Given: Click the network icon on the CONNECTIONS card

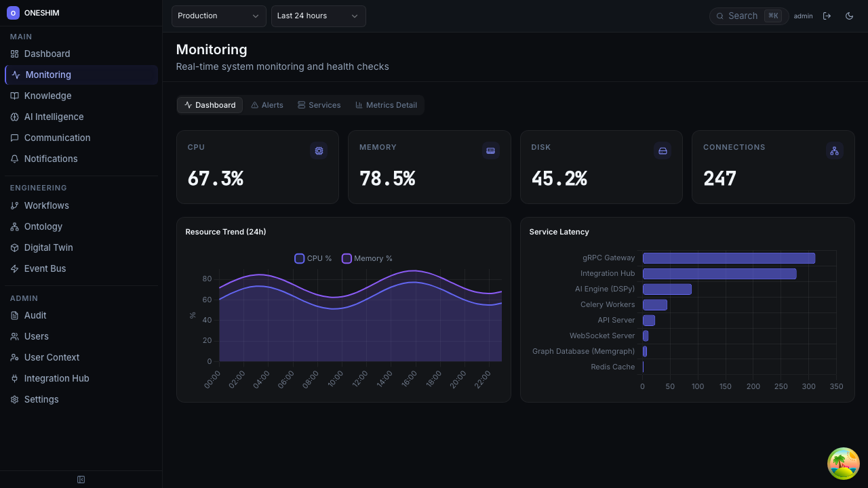Looking at the screenshot, I should point(834,150).
